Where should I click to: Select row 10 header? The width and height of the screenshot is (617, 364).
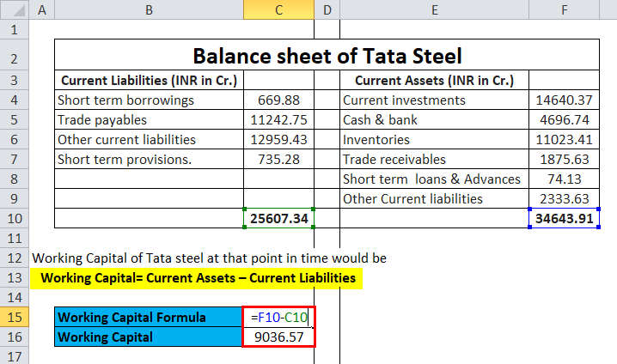point(14,218)
